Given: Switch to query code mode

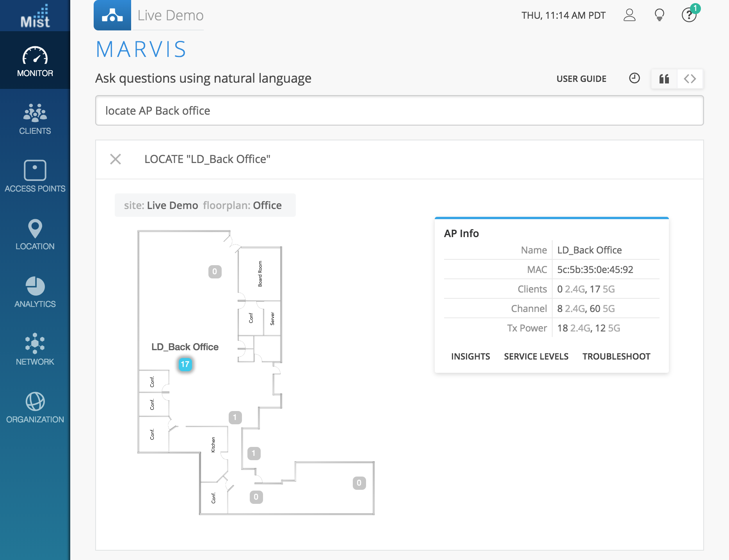Looking at the screenshot, I should click(x=690, y=79).
